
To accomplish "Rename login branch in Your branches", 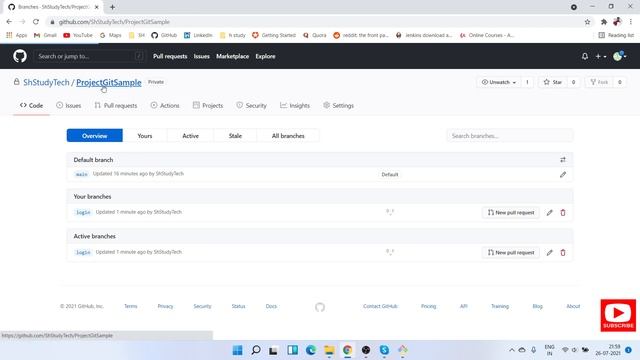I will point(549,212).
